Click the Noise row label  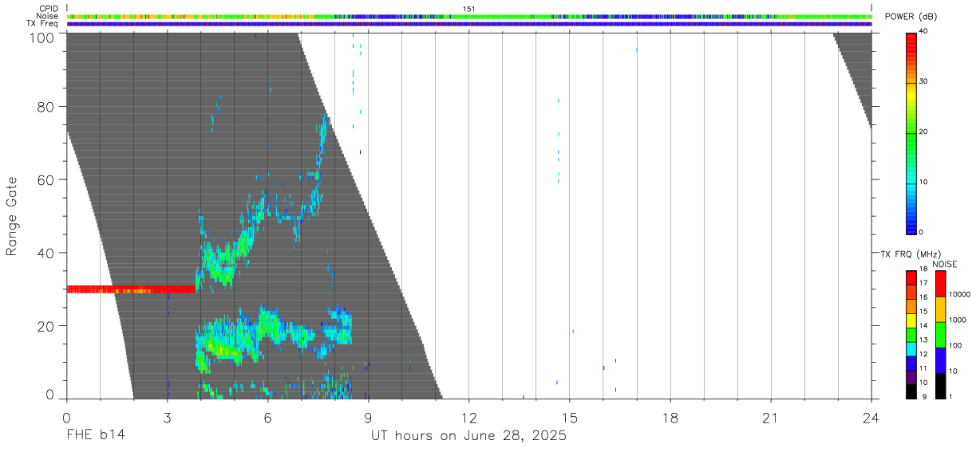click(x=47, y=16)
